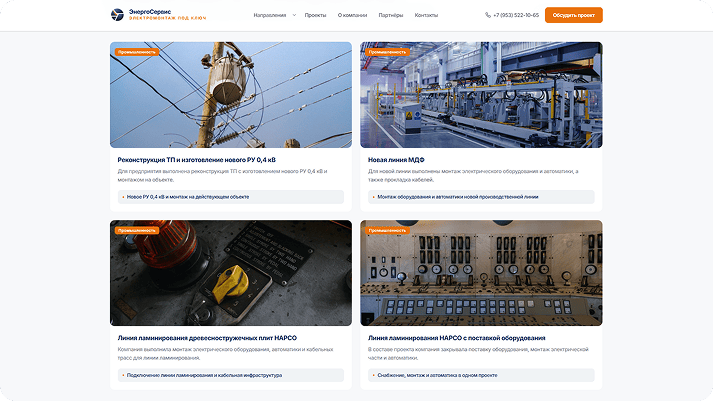The image size is (714, 402).
Task: Click the Электромонтаж под ключ tagline
Action: tap(168, 18)
